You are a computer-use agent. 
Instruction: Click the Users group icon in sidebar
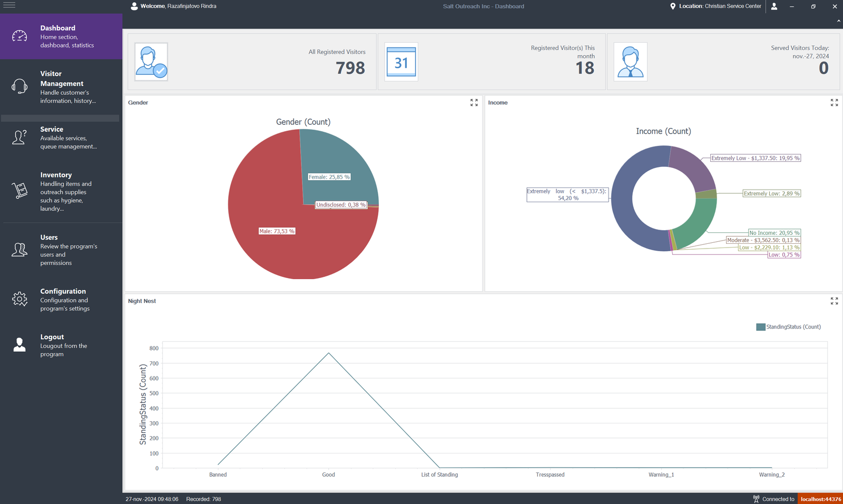19,250
